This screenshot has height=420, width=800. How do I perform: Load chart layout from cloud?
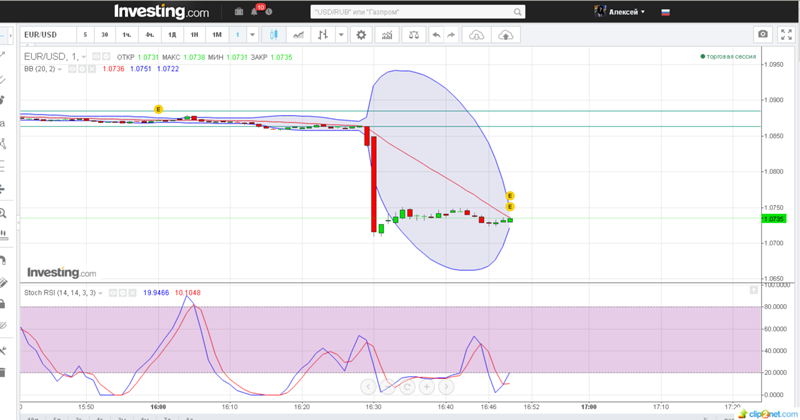coord(476,35)
